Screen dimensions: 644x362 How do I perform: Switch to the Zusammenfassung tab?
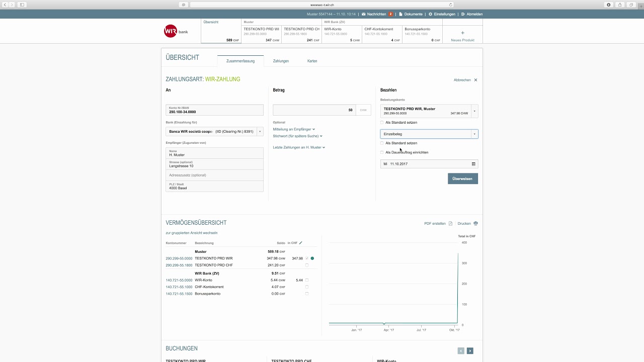(x=240, y=61)
